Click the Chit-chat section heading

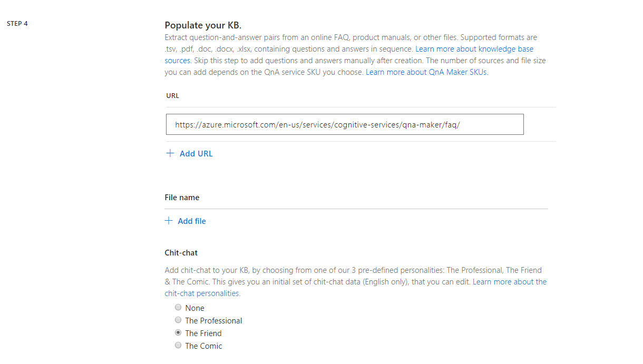(x=181, y=252)
